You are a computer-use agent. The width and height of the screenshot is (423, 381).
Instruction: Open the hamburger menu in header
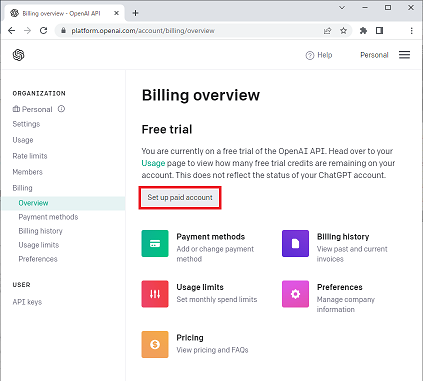click(404, 55)
